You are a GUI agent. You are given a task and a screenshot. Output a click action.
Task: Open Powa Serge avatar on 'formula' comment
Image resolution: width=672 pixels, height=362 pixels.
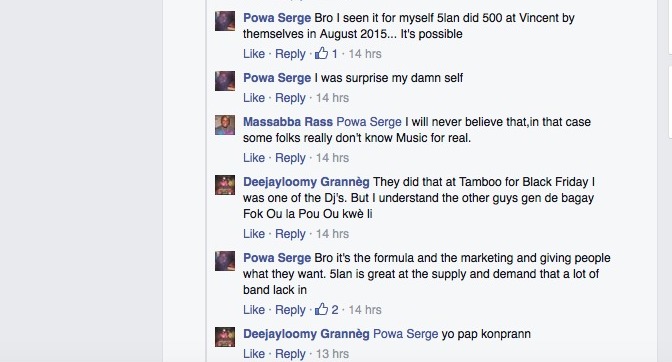[x=225, y=261]
